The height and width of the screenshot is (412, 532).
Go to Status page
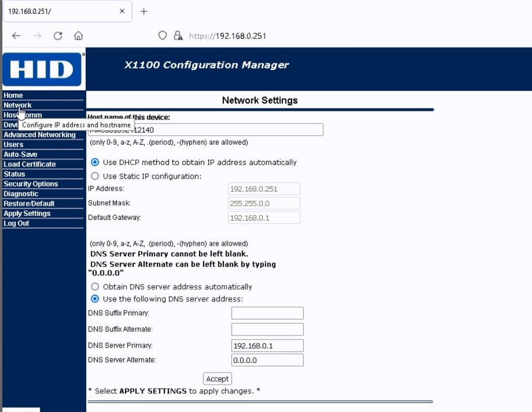[x=14, y=174]
